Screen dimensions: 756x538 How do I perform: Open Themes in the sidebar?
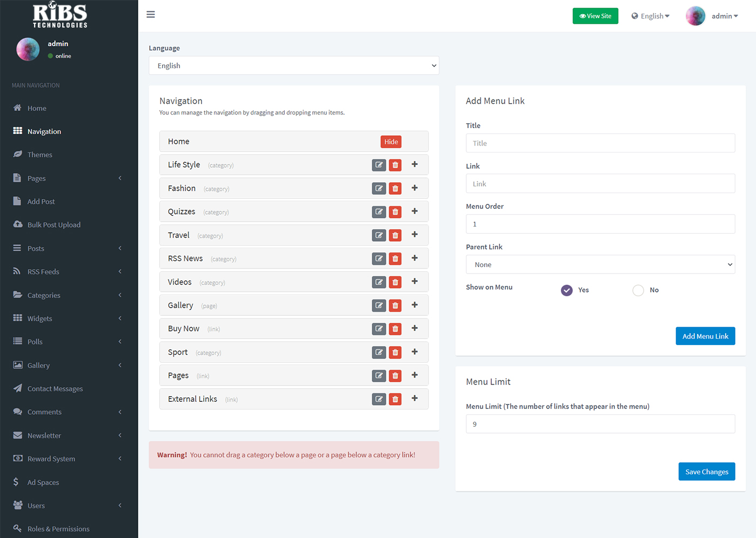pyautogui.click(x=40, y=155)
